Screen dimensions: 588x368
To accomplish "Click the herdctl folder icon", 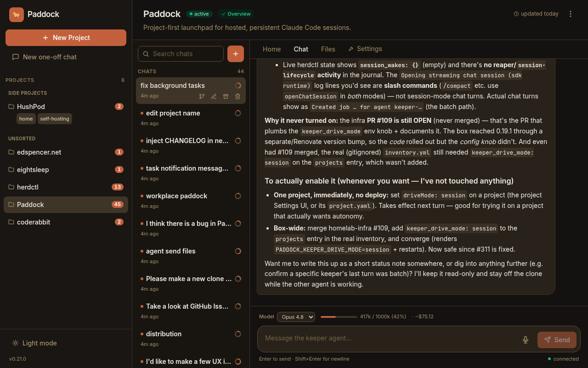I will coord(11,187).
